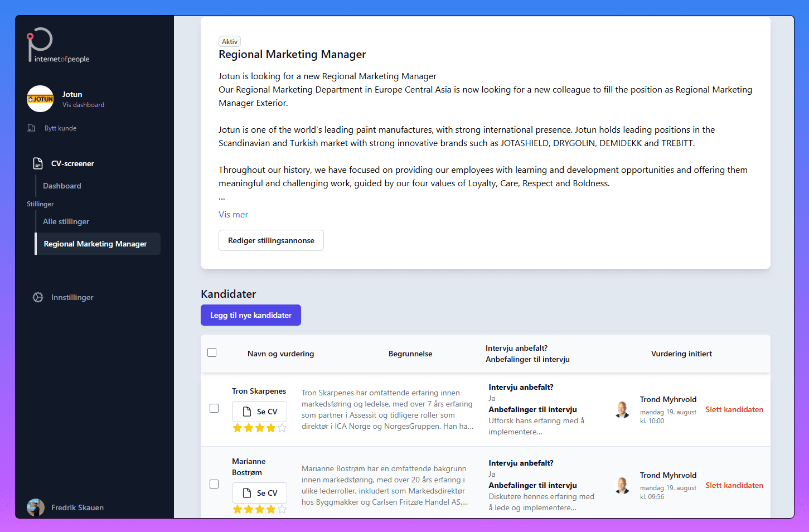
Task: Open Se CV for Tron Skarpenes
Action: tap(259, 412)
